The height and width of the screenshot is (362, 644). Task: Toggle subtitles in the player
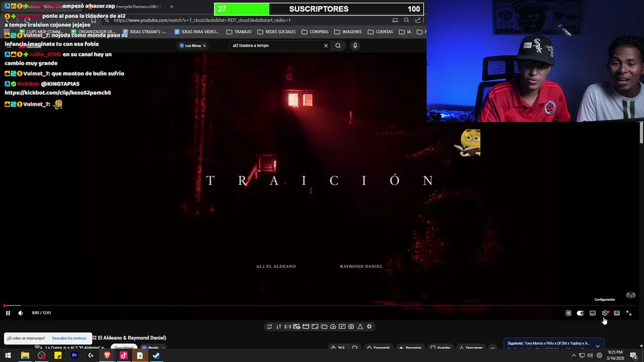[x=593, y=313]
